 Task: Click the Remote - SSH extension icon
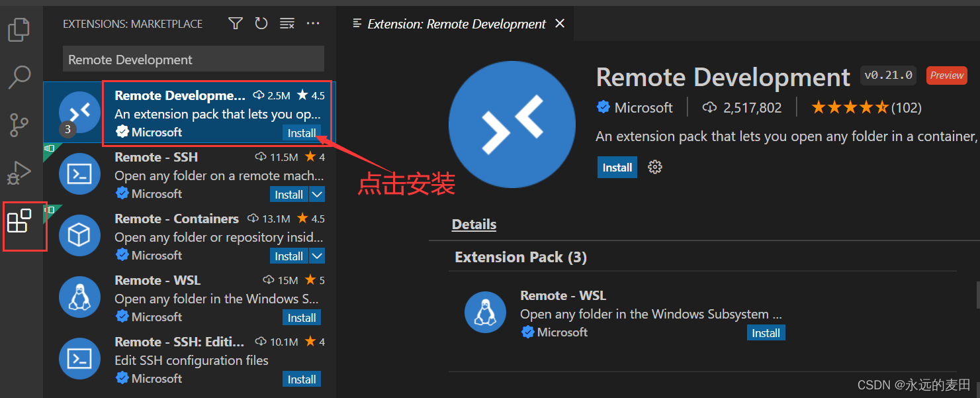coord(79,174)
